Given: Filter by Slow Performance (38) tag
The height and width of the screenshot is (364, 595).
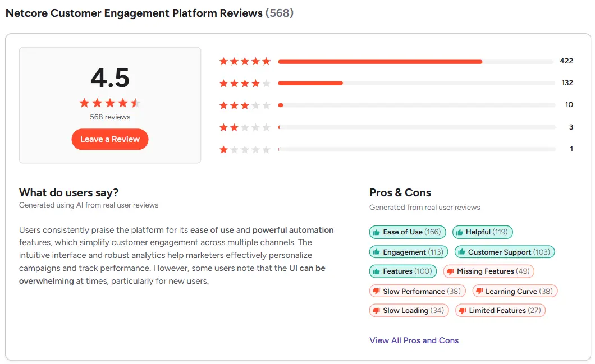Looking at the screenshot, I should pos(417,291).
